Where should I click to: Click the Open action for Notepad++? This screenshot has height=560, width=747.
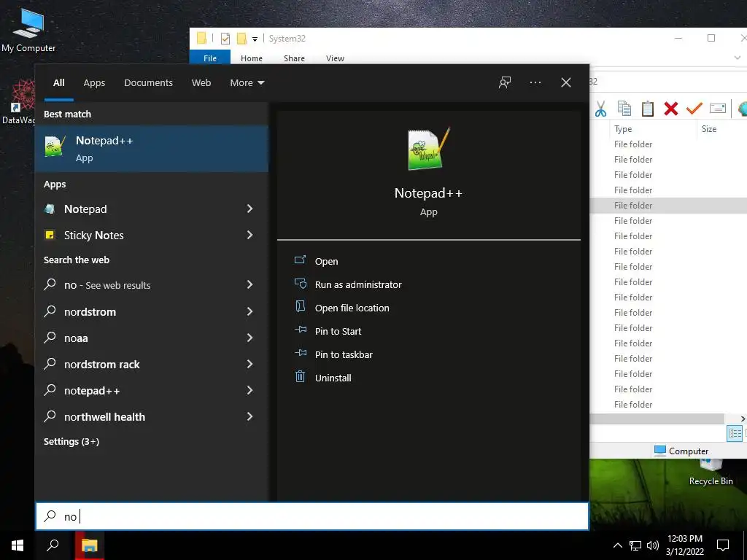coord(326,262)
